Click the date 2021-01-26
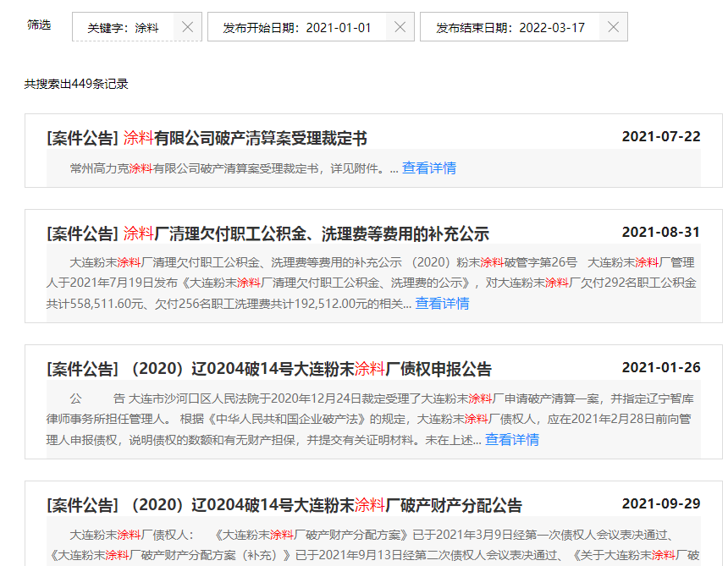Viewport: 728px width, 566px height. pos(661,367)
